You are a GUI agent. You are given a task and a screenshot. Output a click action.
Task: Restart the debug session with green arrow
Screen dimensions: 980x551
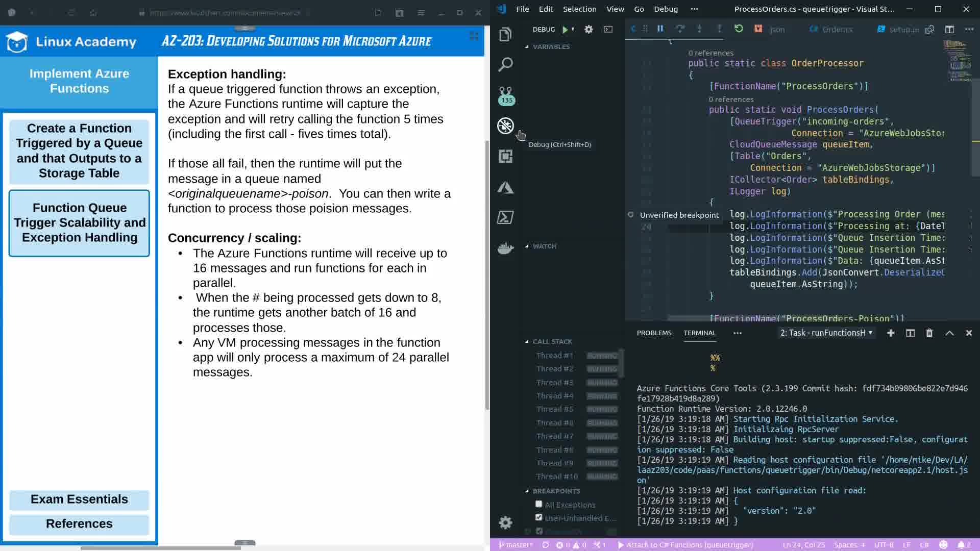[x=739, y=29]
